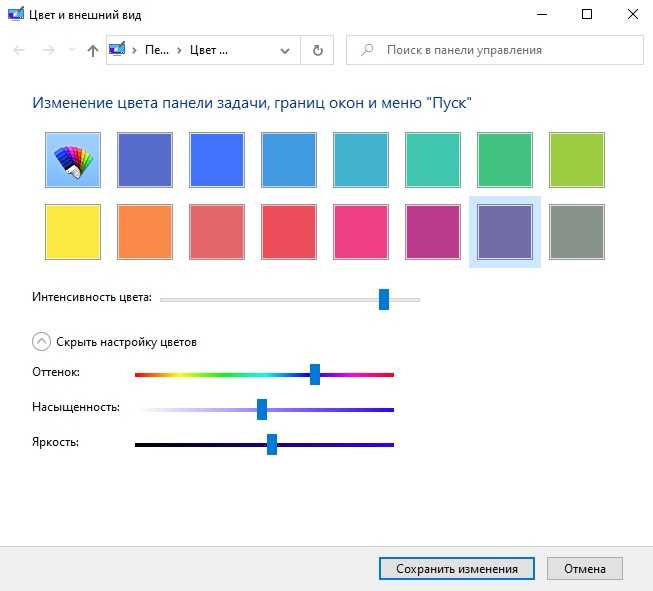Click the window title bar icon
The height and width of the screenshot is (591, 653).
point(16,14)
